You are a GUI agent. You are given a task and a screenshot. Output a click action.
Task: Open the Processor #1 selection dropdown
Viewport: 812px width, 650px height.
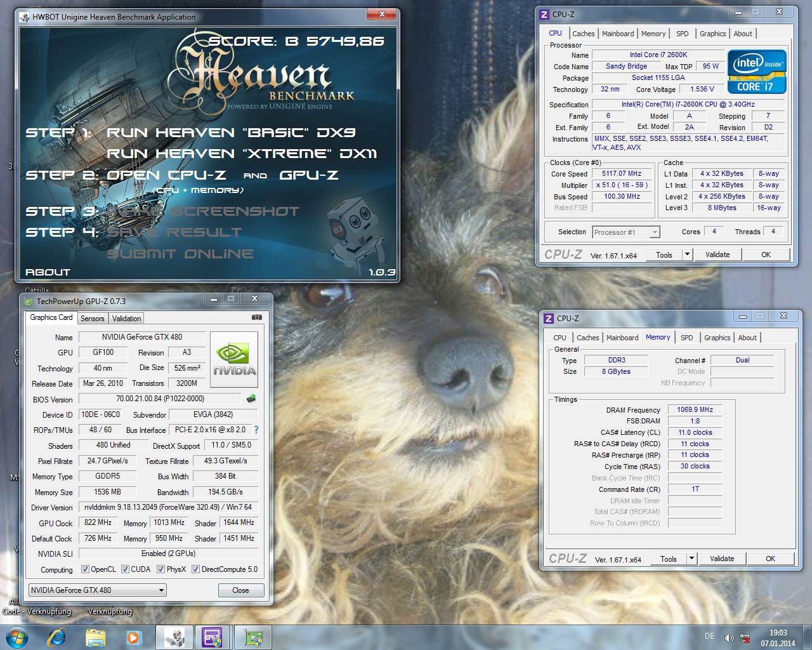[x=626, y=232]
